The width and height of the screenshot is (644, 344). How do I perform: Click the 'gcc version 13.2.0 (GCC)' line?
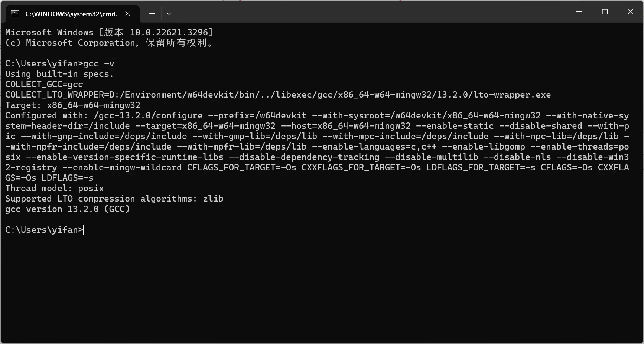[67, 209]
